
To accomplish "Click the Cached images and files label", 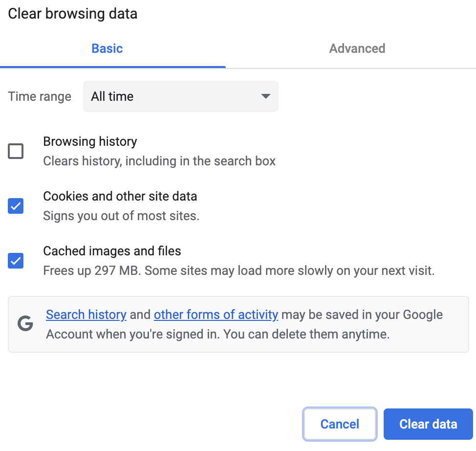I will coord(112,251).
